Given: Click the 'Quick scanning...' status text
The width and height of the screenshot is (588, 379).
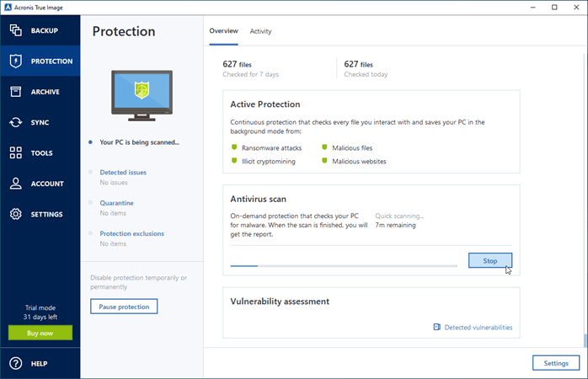Looking at the screenshot, I should (x=399, y=216).
